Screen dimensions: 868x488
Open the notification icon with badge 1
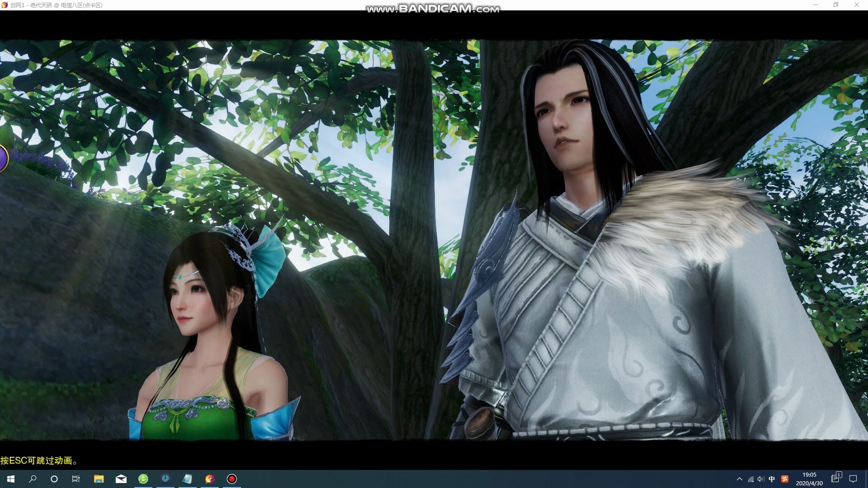(836, 478)
